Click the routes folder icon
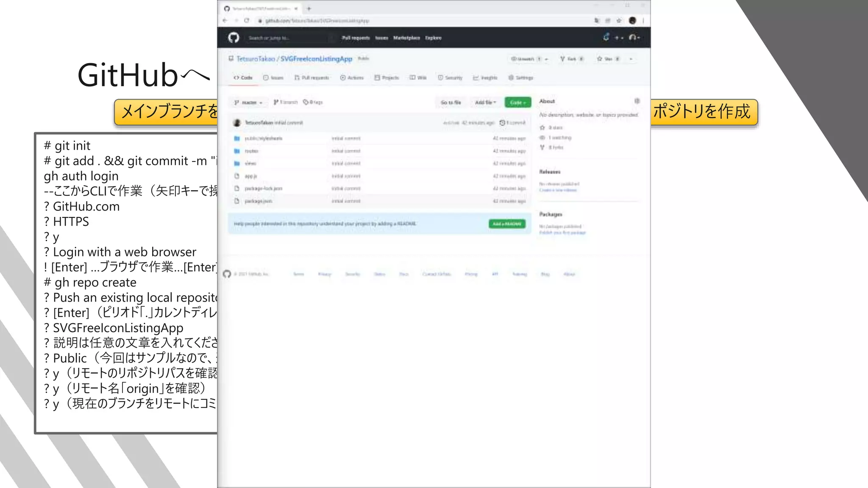868x488 pixels. pyautogui.click(x=237, y=151)
